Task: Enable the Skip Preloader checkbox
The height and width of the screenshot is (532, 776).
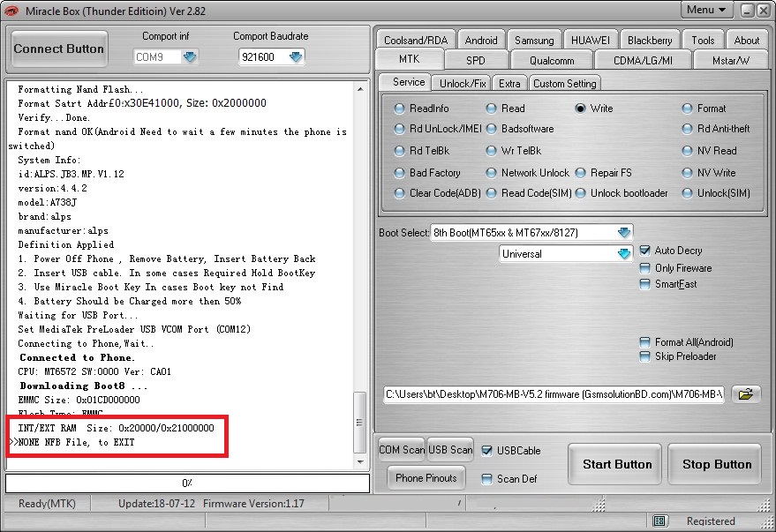Action: coord(644,356)
